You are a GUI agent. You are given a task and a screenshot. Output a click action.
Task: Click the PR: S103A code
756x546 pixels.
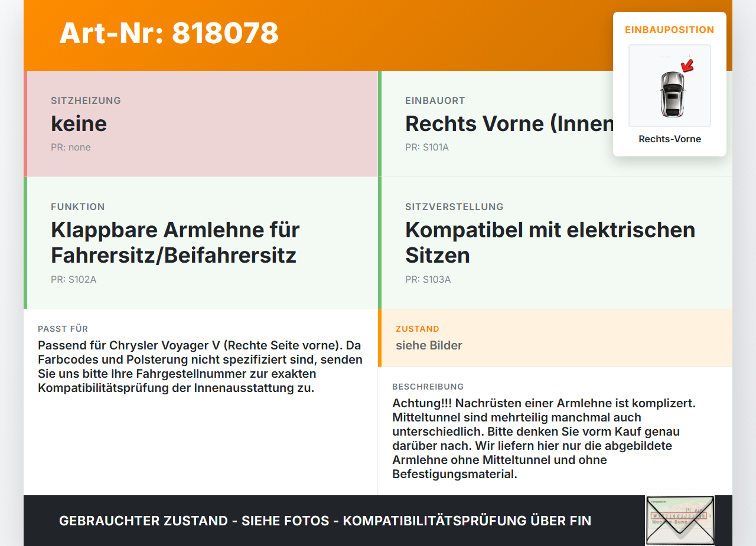(428, 279)
